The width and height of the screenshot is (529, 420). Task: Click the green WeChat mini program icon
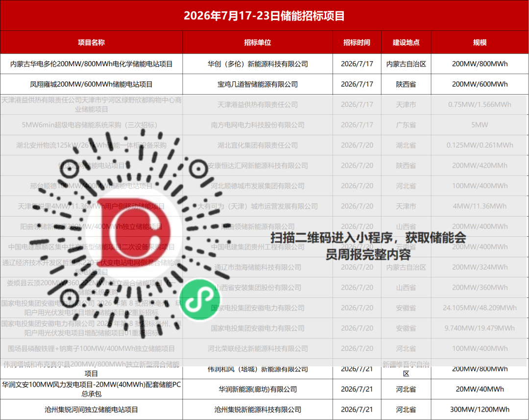pos(200,299)
